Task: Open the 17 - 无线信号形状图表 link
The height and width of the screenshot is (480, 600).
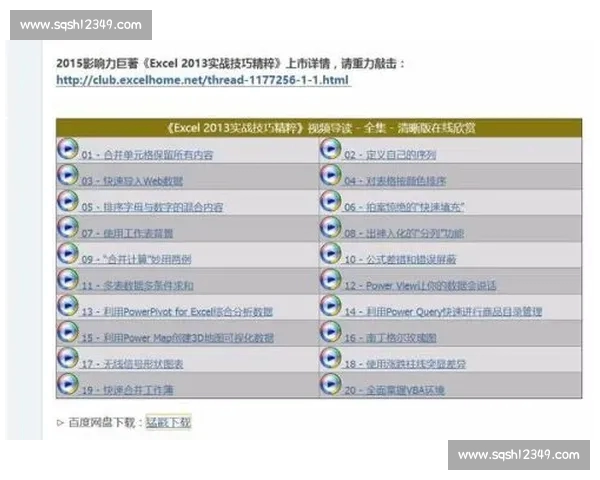Action: pos(132,364)
